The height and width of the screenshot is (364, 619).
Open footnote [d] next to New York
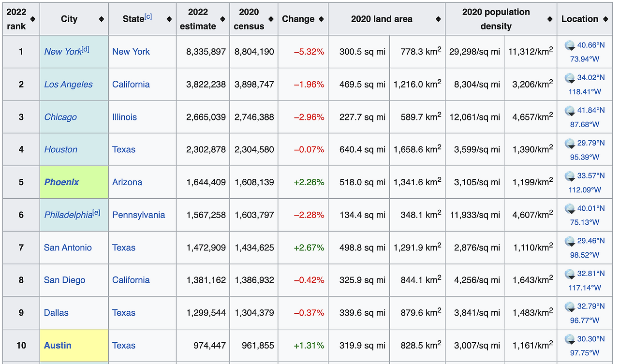coord(86,49)
